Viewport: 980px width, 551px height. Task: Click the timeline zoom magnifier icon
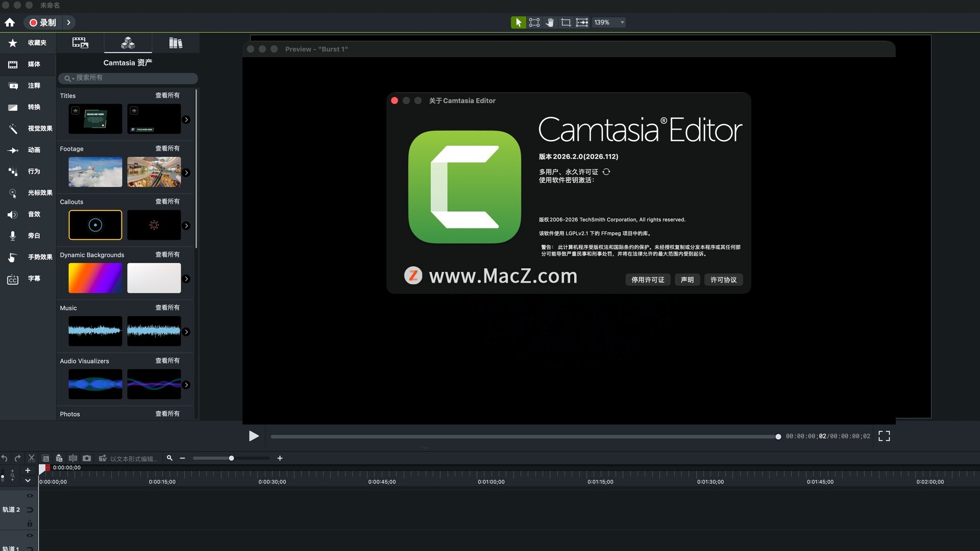pos(169,458)
